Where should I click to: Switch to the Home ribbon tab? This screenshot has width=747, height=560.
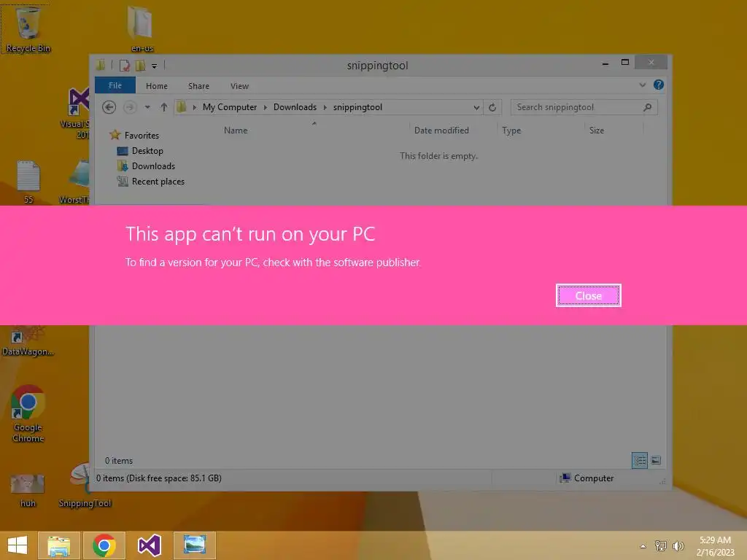click(157, 86)
